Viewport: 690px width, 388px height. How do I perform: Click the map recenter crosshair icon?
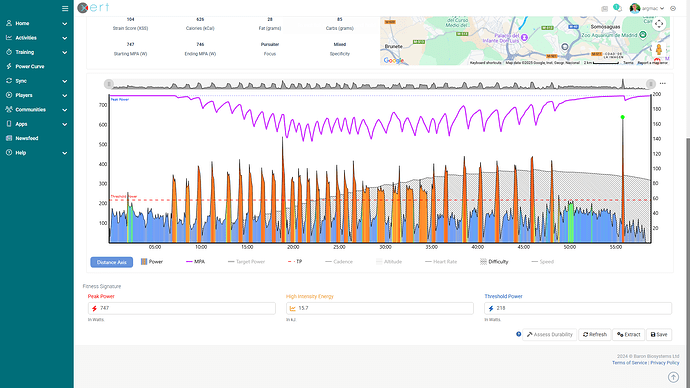(x=659, y=24)
